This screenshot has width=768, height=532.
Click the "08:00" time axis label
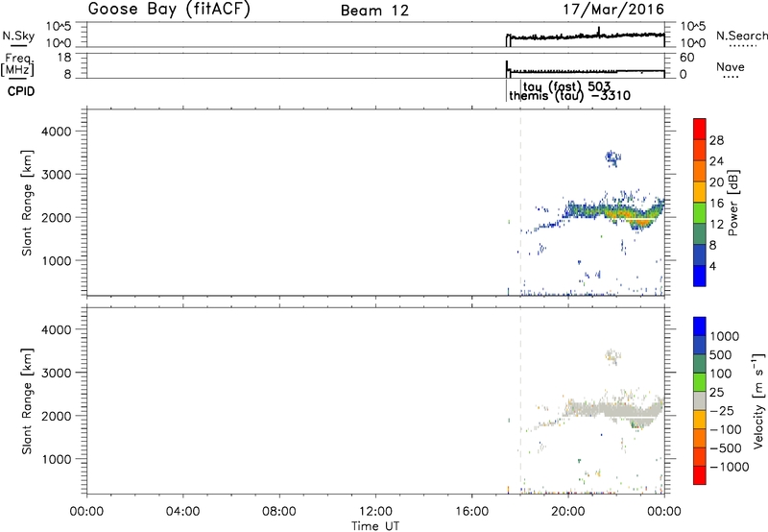click(x=278, y=512)
